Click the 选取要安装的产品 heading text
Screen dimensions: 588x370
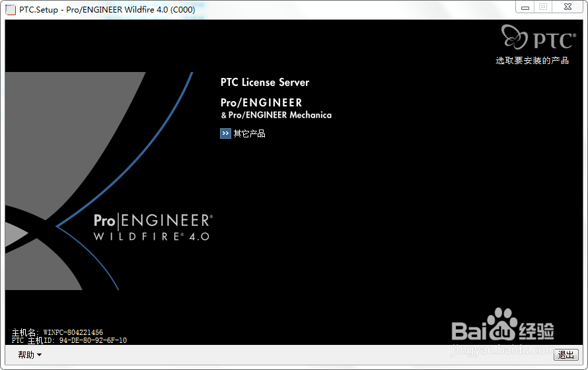(x=532, y=60)
